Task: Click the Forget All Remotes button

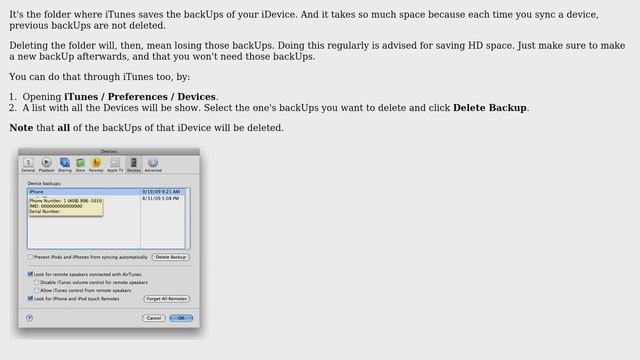Action: (x=167, y=299)
